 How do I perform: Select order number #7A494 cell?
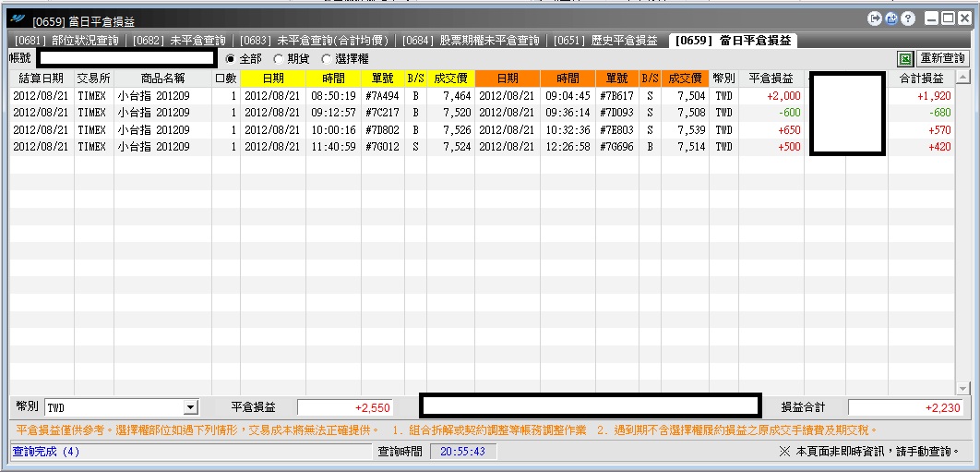coord(383,96)
